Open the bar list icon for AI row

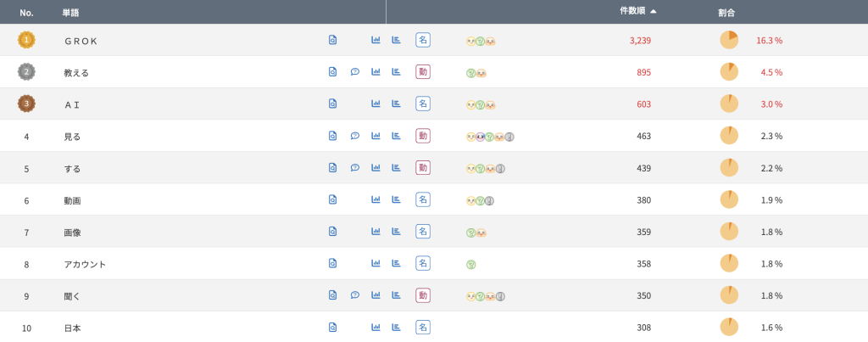[x=397, y=104]
